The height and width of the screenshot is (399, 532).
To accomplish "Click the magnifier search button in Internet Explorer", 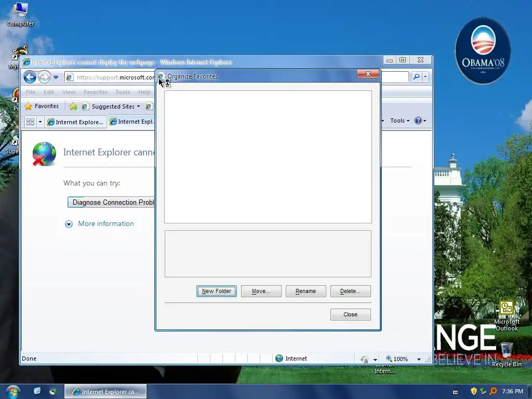I will pyautogui.click(x=416, y=77).
